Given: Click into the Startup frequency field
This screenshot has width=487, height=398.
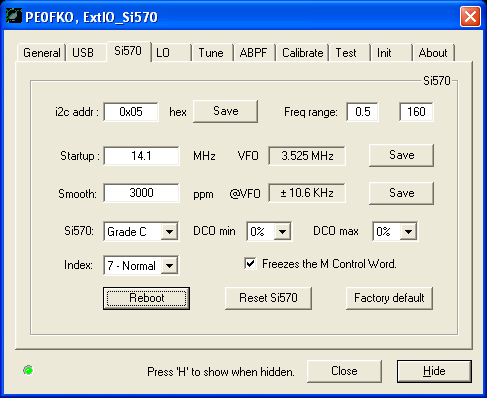Looking at the screenshot, I should point(141,156).
